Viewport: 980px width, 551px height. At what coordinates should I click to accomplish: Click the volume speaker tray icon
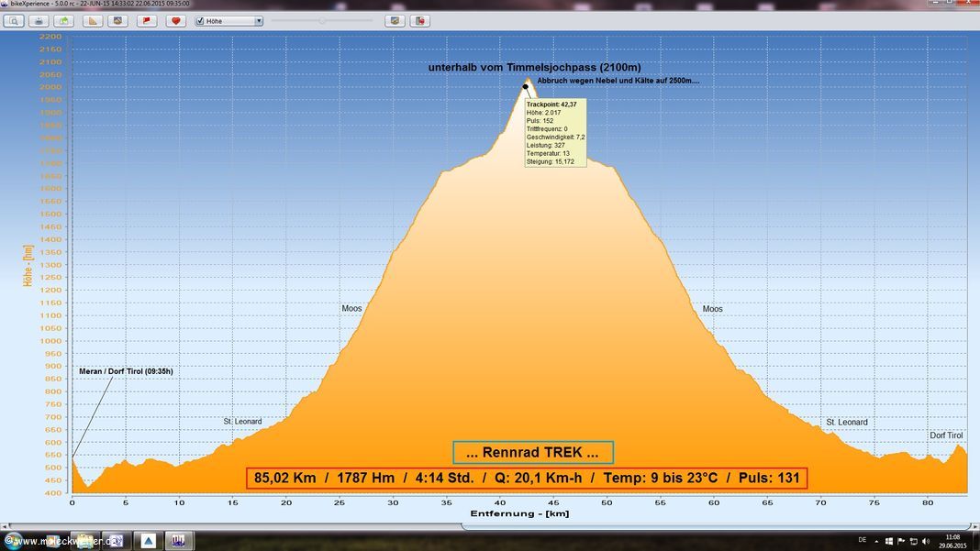tap(928, 541)
